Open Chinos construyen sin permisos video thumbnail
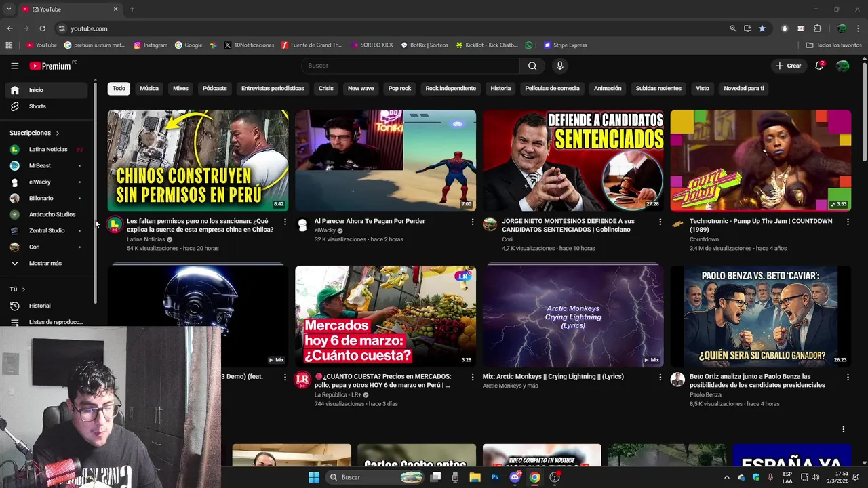Image resolution: width=868 pixels, height=488 pixels. point(198,161)
